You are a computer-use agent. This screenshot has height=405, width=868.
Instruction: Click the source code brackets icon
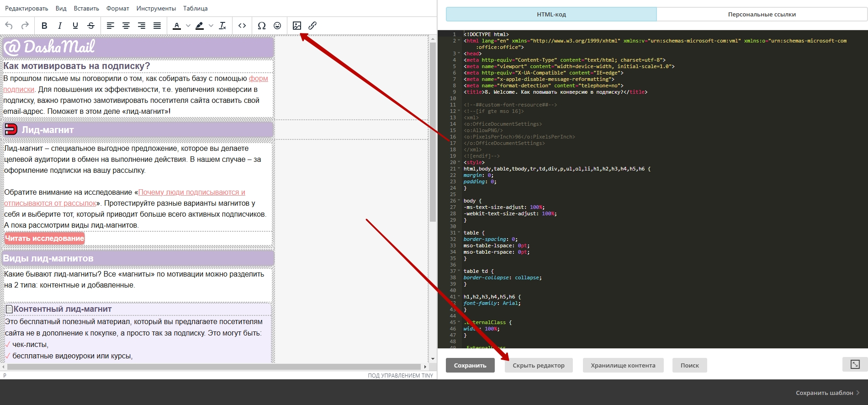click(242, 26)
